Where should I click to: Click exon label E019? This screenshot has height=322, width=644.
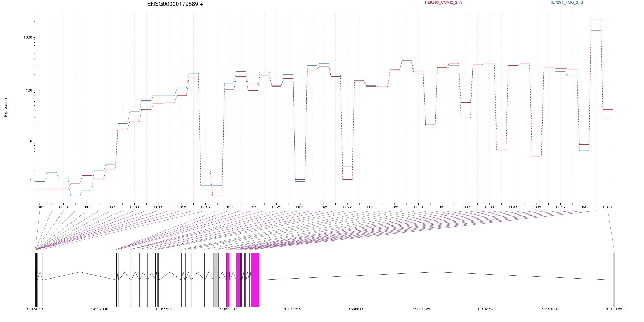click(x=253, y=207)
